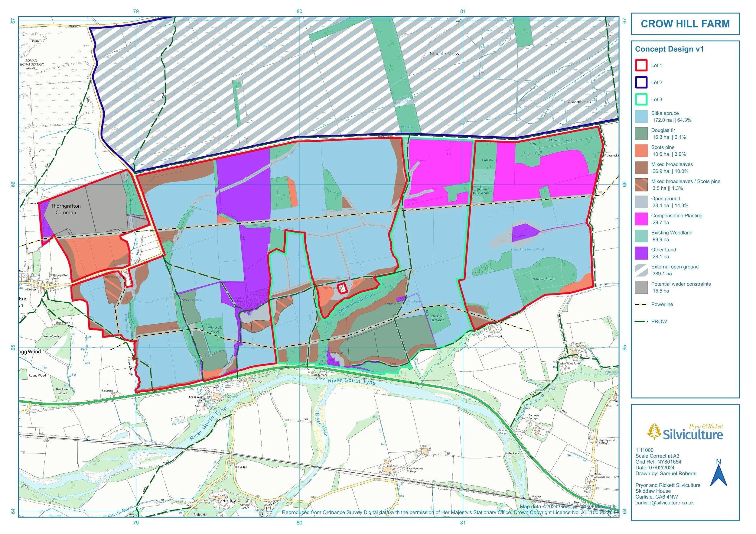This screenshot has width=756, height=534.
Task: Click the Powerline dashed line symbol
Action: pos(641,305)
